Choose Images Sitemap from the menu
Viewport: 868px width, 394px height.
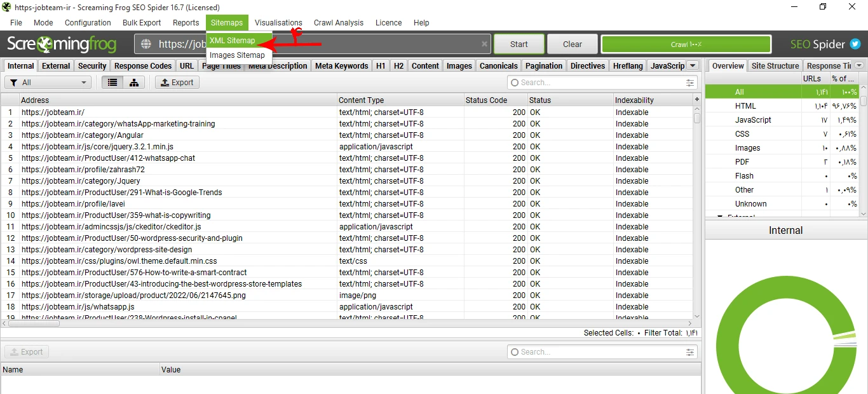point(237,55)
